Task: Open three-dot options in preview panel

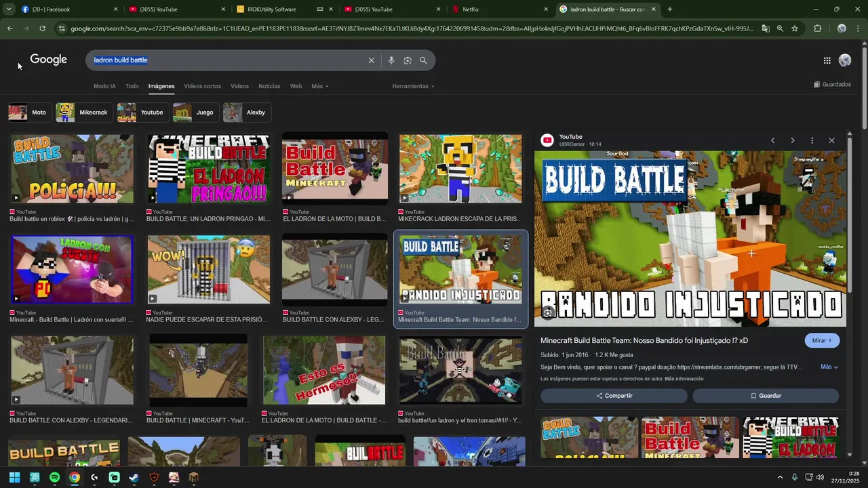Action: click(812, 140)
